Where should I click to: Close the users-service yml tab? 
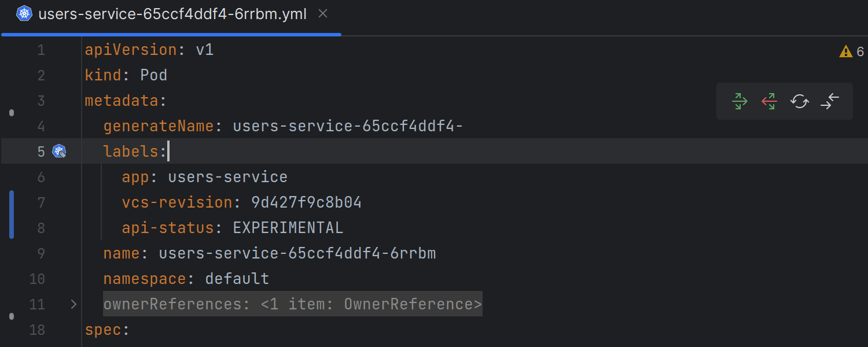pos(323,13)
